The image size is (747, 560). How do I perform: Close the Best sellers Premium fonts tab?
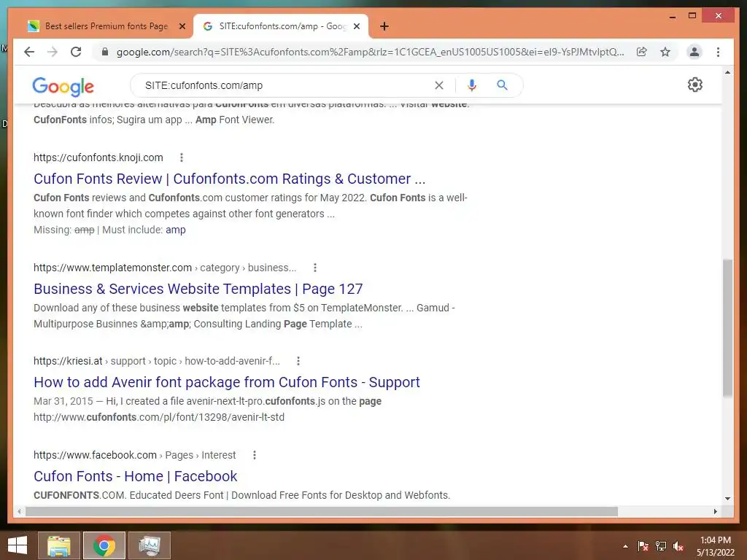tap(182, 26)
